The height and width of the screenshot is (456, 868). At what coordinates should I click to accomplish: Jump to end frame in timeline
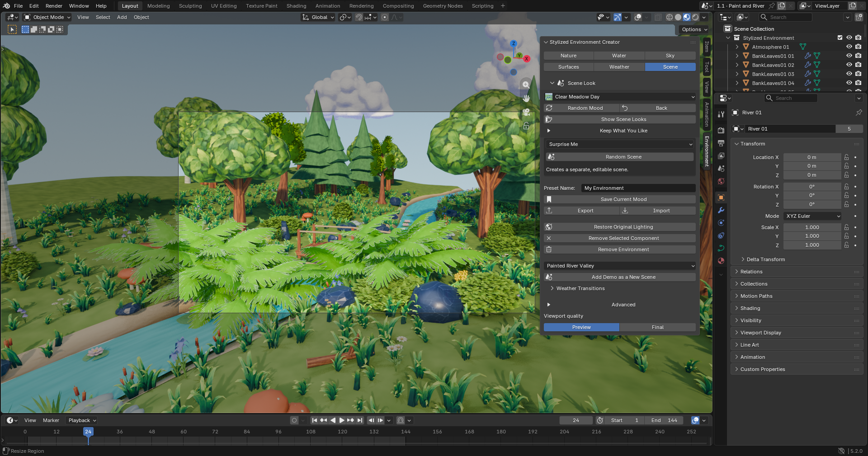pos(360,420)
